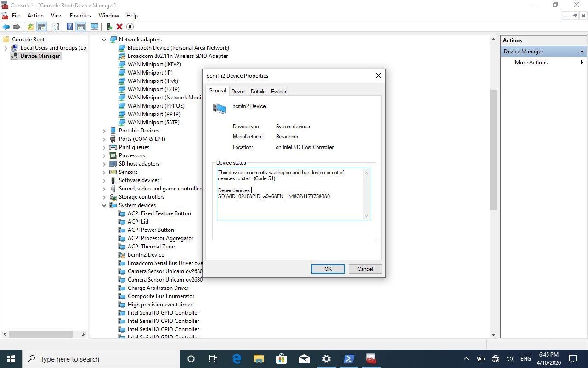Expand Storage controllers category

(x=104, y=197)
